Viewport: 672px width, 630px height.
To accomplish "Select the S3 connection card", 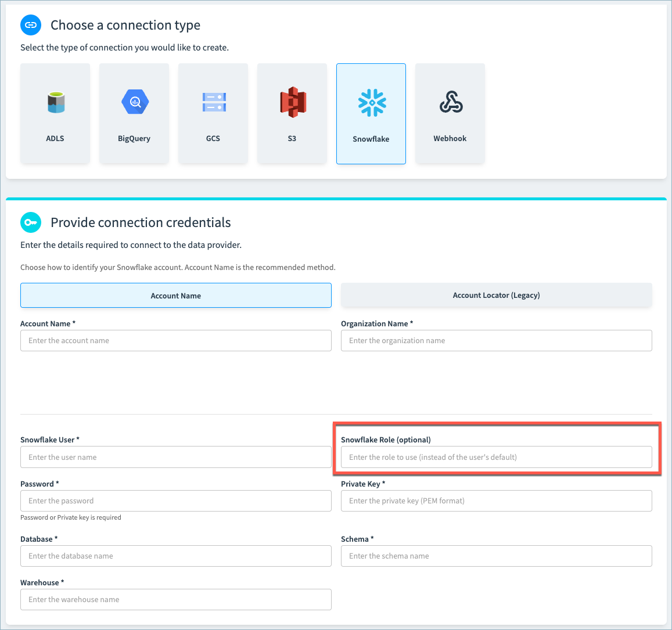I will (x=292, y=114).
